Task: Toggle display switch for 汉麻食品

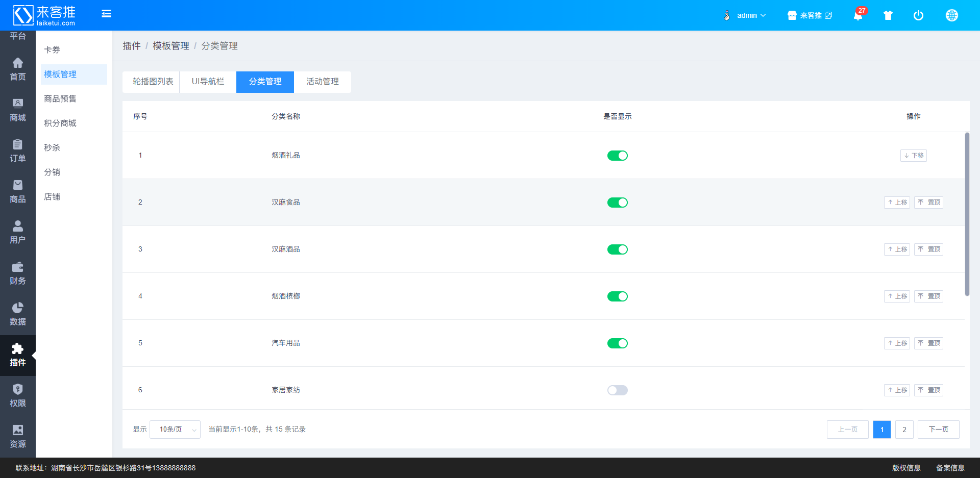Action: point(617,203)
